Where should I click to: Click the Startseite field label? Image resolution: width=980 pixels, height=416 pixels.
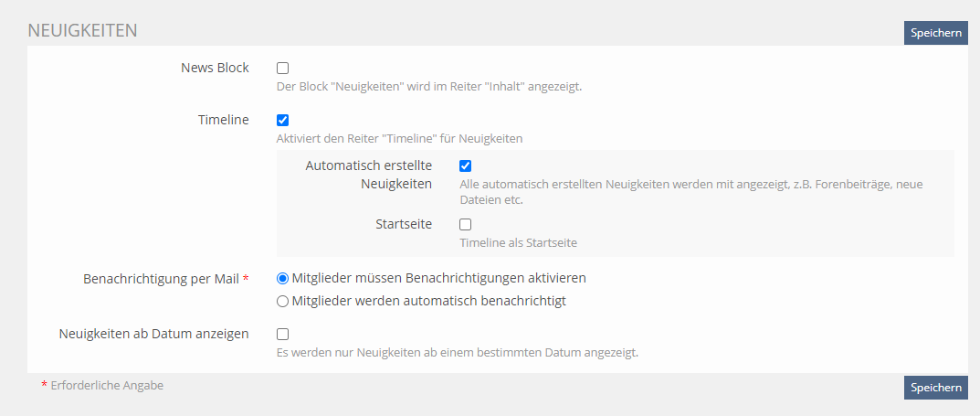pos(404,224)
